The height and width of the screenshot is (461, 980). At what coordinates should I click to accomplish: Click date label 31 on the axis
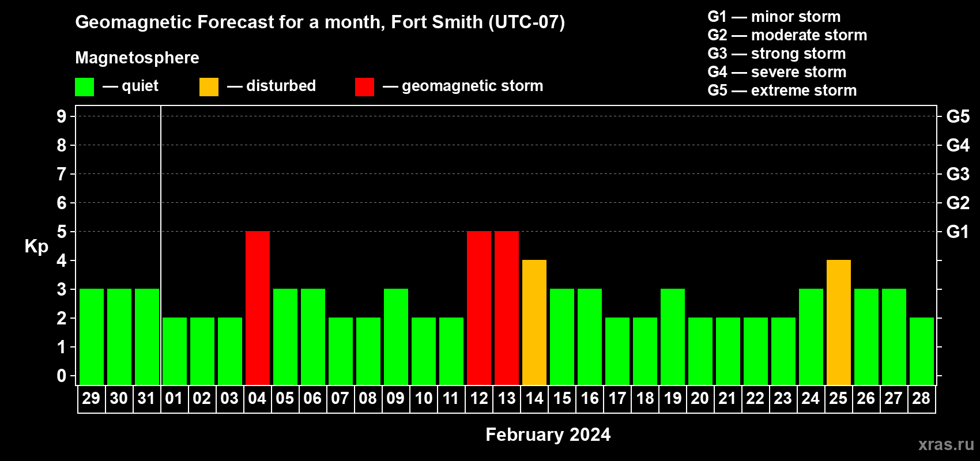coord(146,398)
